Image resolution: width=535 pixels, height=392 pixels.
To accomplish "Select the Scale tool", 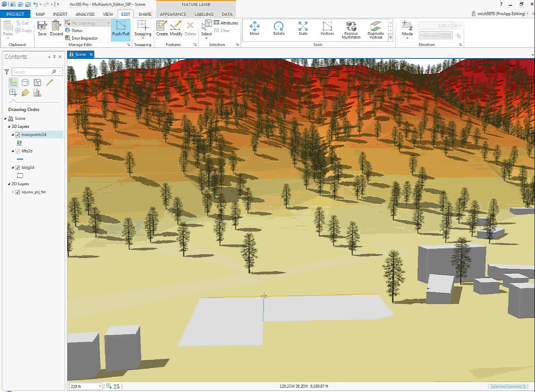I will coord(302,28).
